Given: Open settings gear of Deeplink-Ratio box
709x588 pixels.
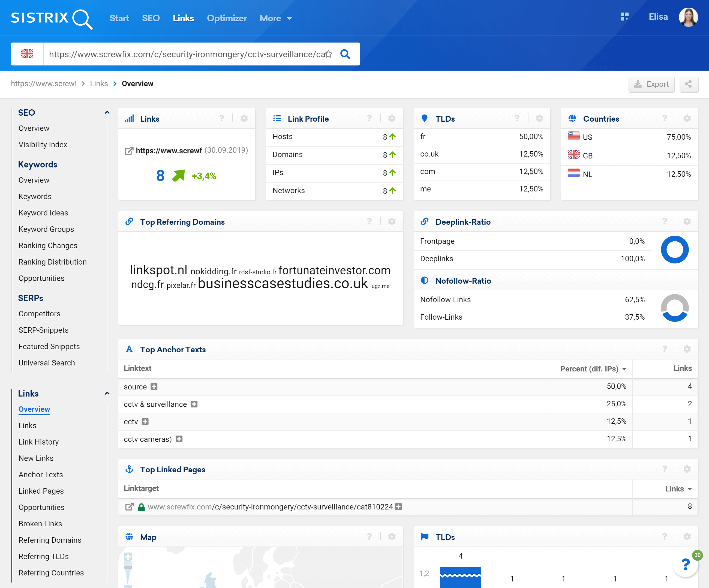Looking at the screenshot, I should [687, 221].
